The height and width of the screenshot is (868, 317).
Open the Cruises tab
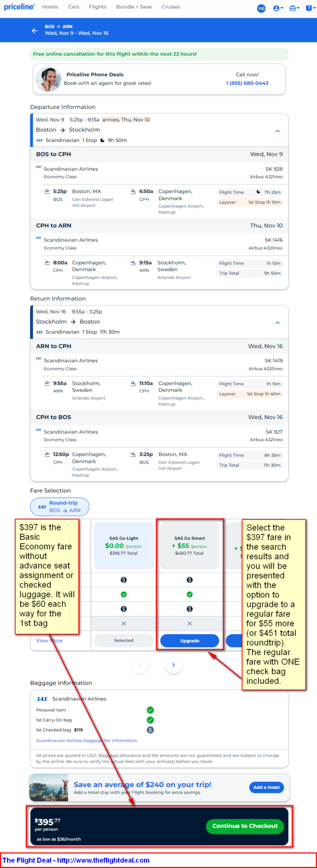click(171, 7)
